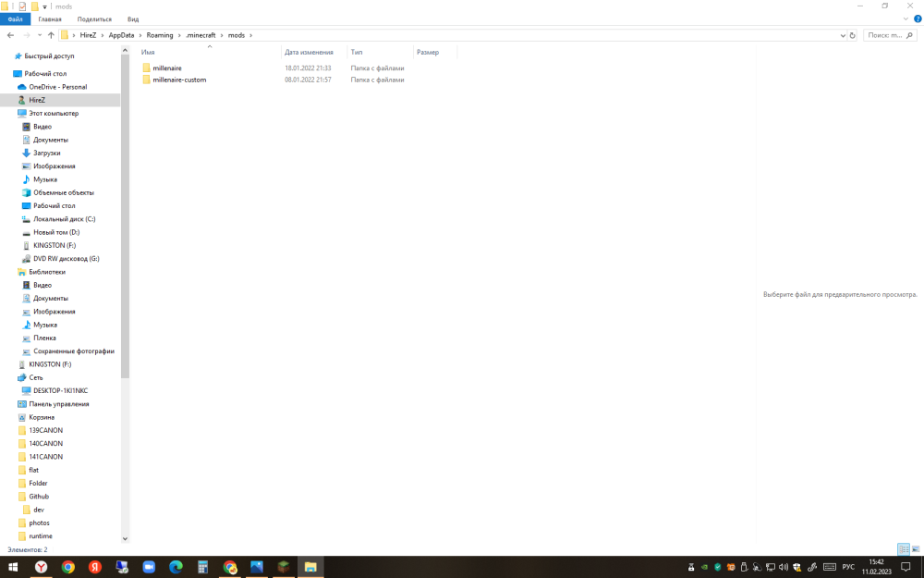Open the runtime folder in the sidebar
The width and height of the screenshot is (924, 578).
(x=41, y=536)
